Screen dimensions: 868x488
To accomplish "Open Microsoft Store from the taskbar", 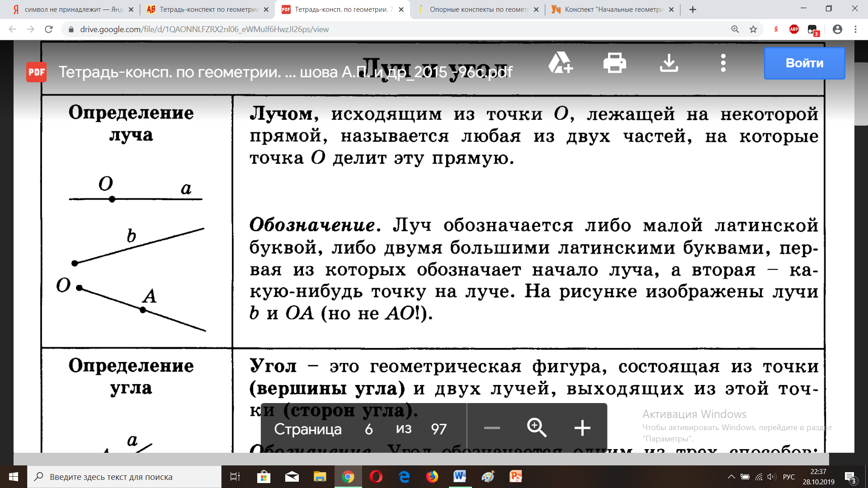I will pos(264,477).
